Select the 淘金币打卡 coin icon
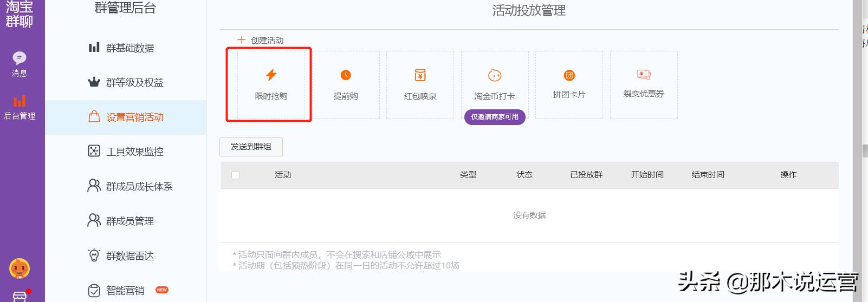868x302 pixels. [x=494, y=75]
